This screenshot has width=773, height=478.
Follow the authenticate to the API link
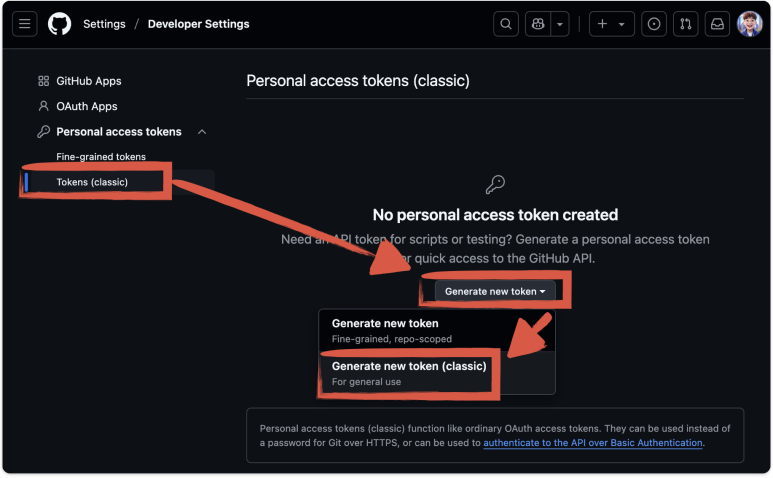pyautogui.click(x=593, y=443)
